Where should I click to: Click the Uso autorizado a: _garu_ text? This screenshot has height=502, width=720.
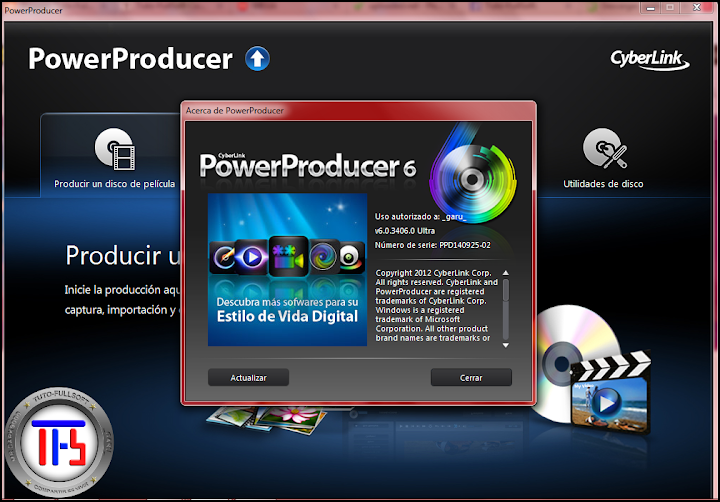coord(420,216)
